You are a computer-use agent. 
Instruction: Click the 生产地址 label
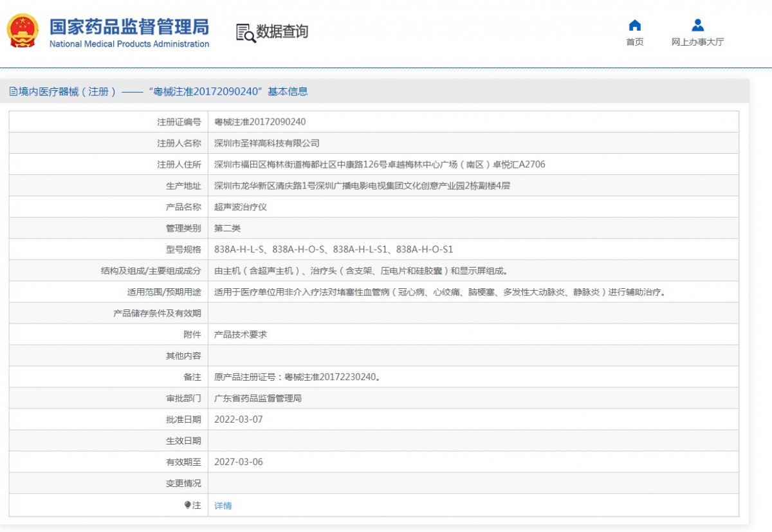point(183,185)
